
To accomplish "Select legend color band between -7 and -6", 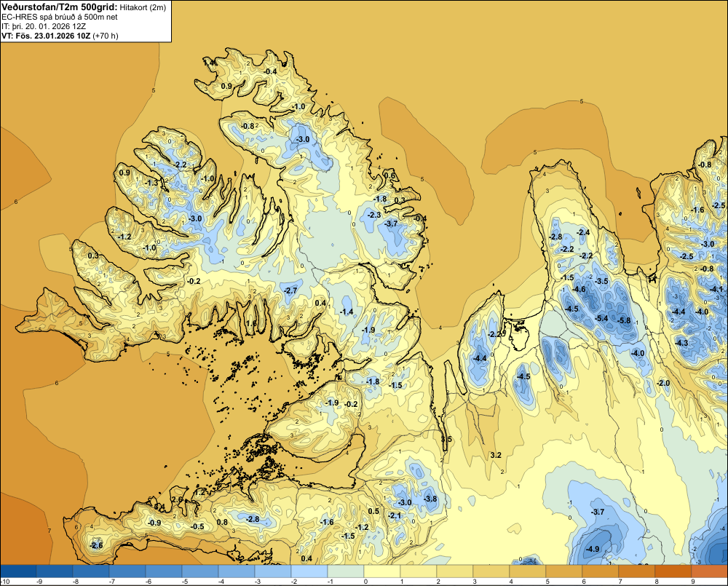I will click(x=127, y=571).
